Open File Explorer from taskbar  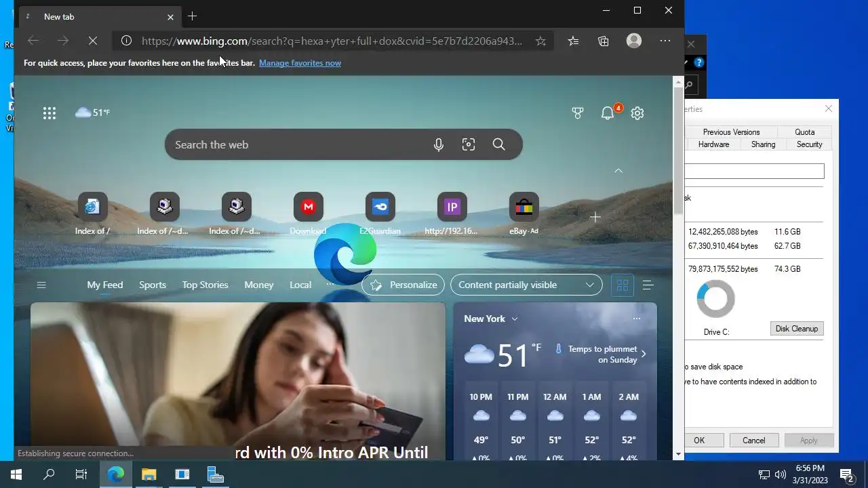149,474
